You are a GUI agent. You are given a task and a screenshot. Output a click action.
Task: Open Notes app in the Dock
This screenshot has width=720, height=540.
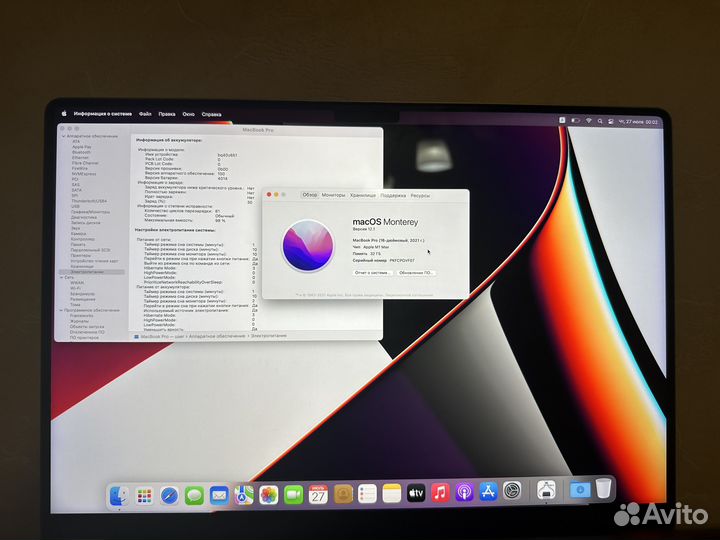[x=392, y=494]
